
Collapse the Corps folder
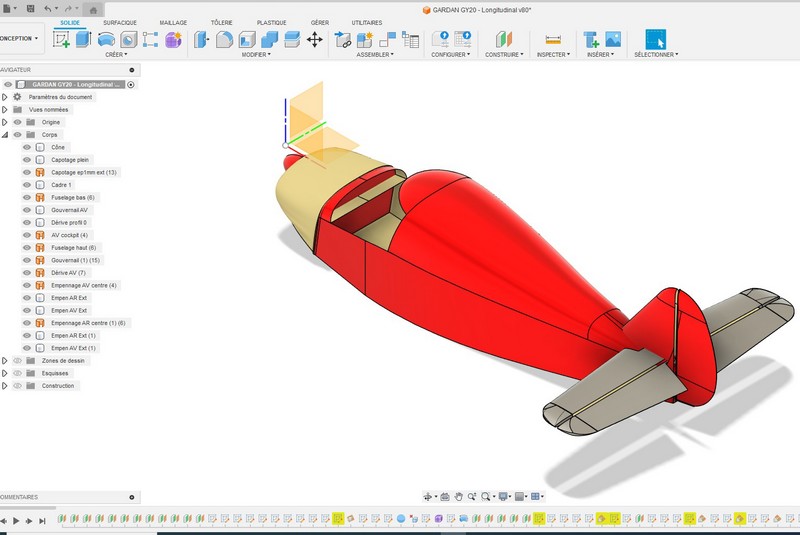[5, 134]
